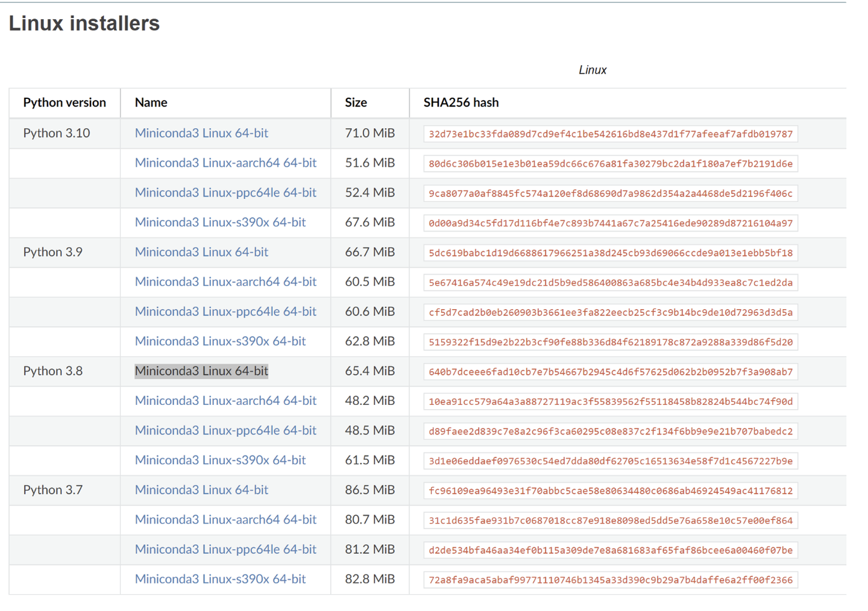Click Python 3.10 Miniconda3 Linux-aarch64 64-bit link
The width and height of the screenshot is (868, 611).
225,163
